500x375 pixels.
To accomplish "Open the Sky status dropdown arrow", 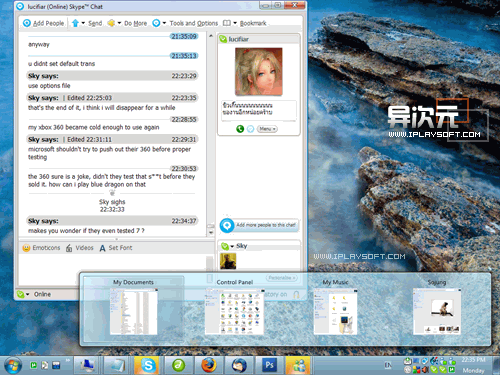I will pyautogui.click(x=232, y=246).
